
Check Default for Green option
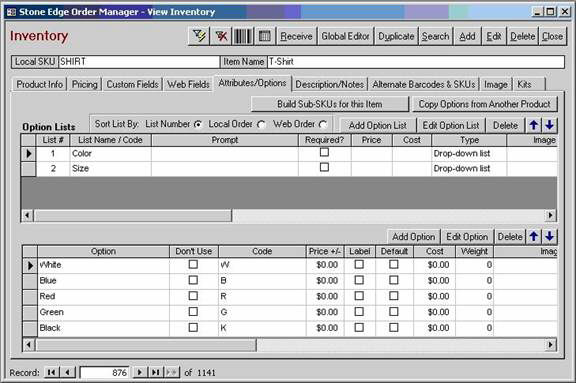click(394, 312)
